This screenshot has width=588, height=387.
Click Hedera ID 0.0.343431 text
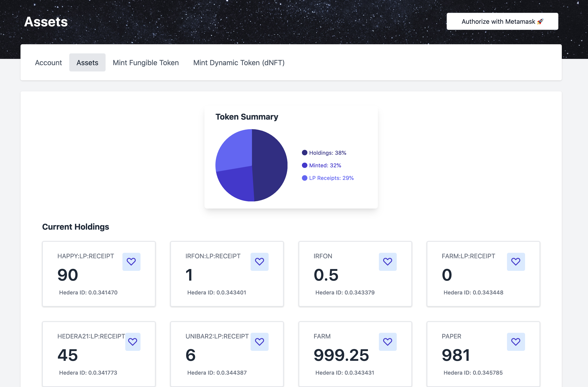pyautogui.click(x=345, y=373)
